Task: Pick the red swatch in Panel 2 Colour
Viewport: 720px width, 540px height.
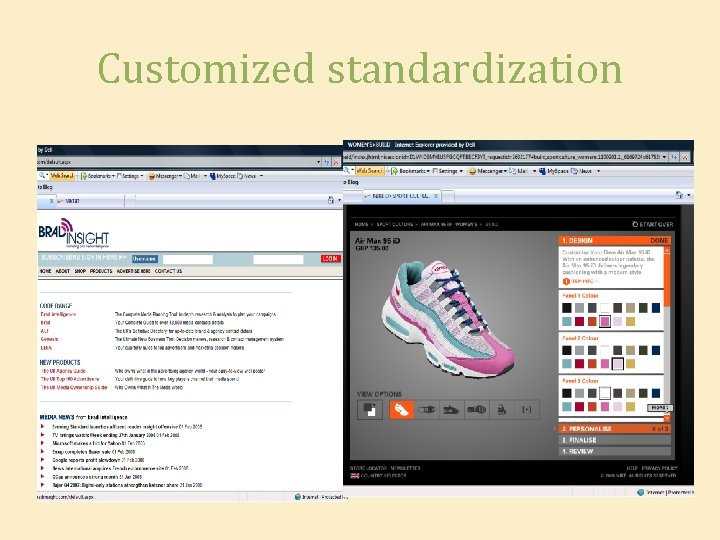Action: click(x=579, y=364)
